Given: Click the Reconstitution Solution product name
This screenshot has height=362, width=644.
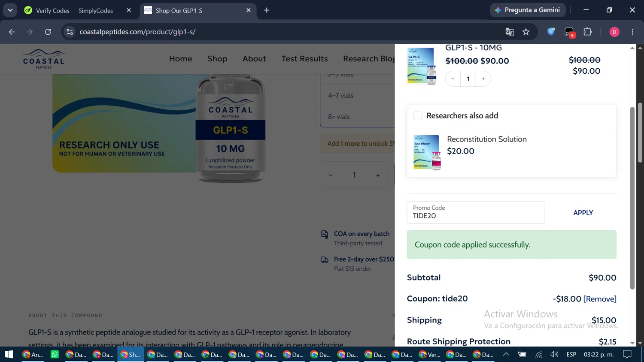Looking at the screenshot, I should [487, 139].
